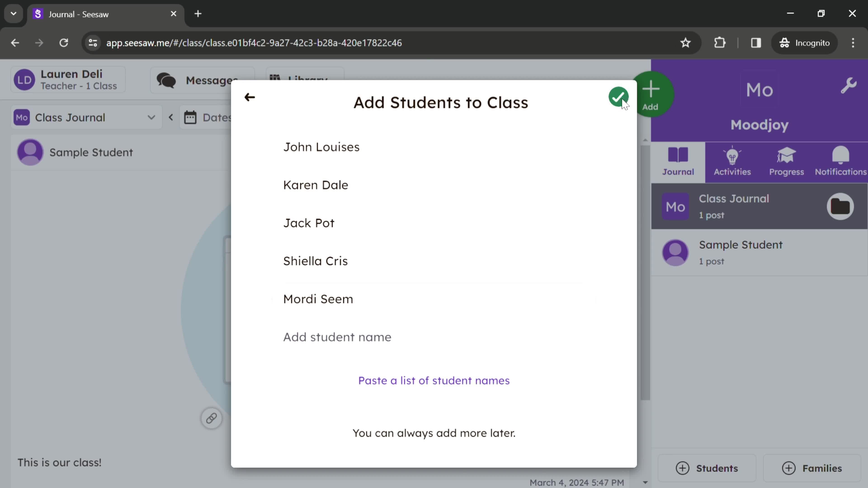The width and height of the screenshot is (868, 488).
Task: Select the Journal tab in sidebar
Action: [678, 161]
